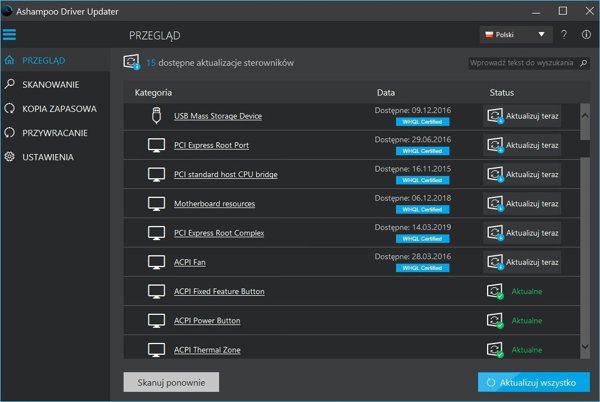Click Aktualizuj teraz for Motherboard resources
This screenshot has width=600, height=402.
click(x=522, y=203)
